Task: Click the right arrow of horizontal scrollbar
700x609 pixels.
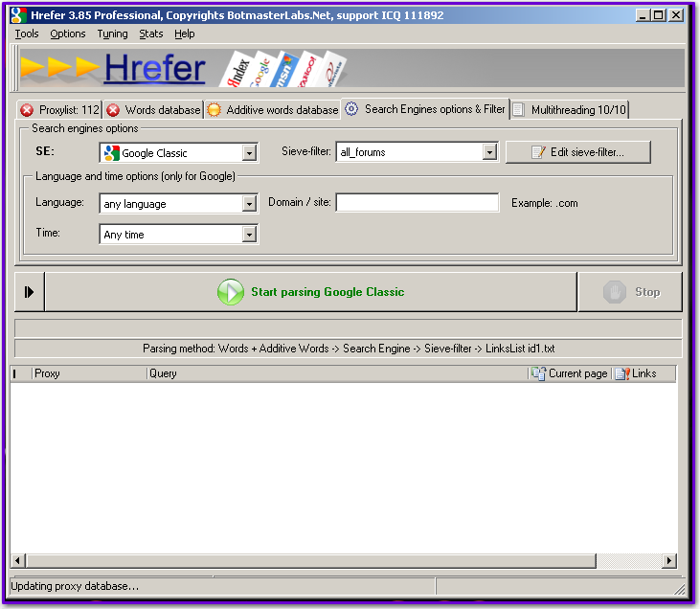Action: coord(668,560)
